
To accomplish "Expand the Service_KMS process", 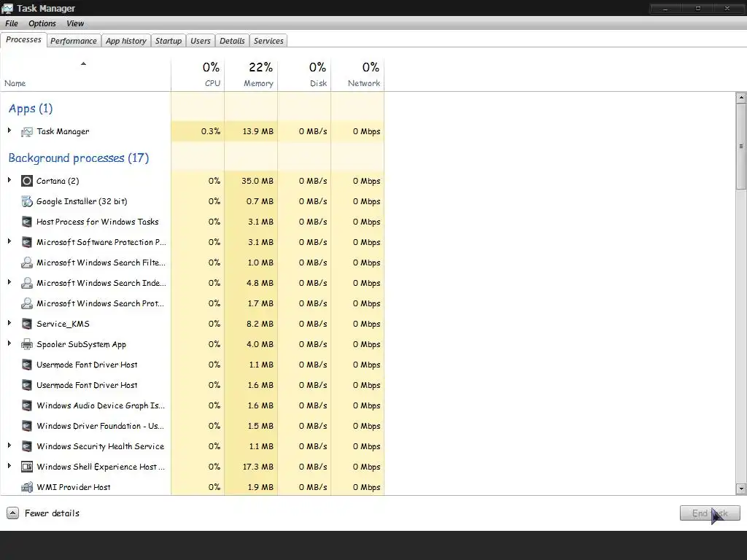I will pyautogui.click(x=9, y=322).
